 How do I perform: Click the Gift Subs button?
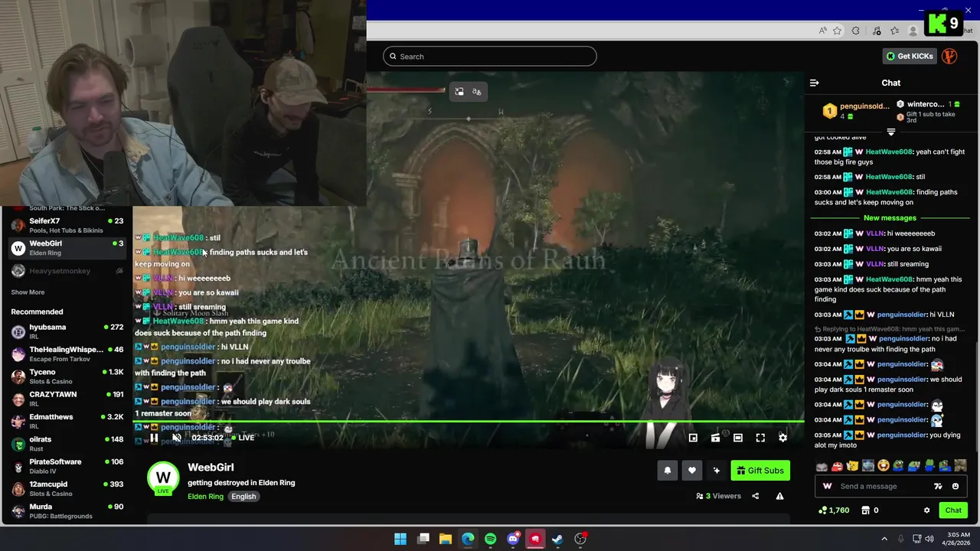(760, 471)
